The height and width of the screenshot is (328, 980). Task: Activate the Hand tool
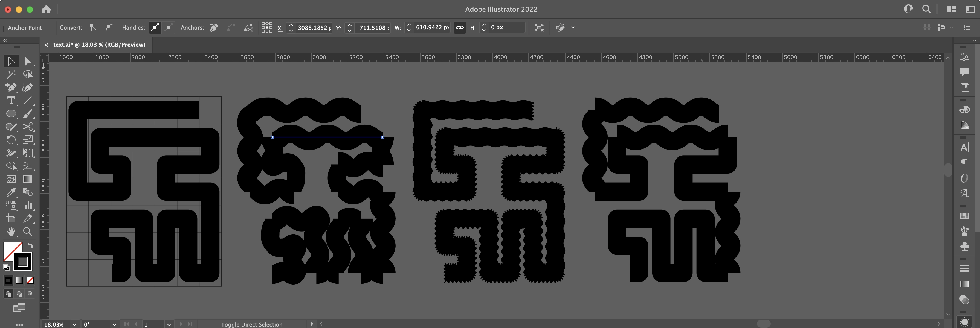pyautogui.click(x=11, y=231)
